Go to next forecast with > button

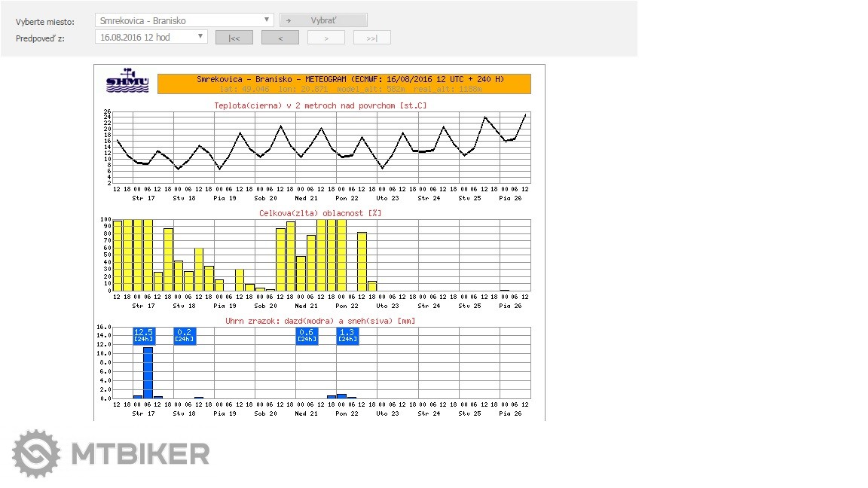(x=325, y=38)
